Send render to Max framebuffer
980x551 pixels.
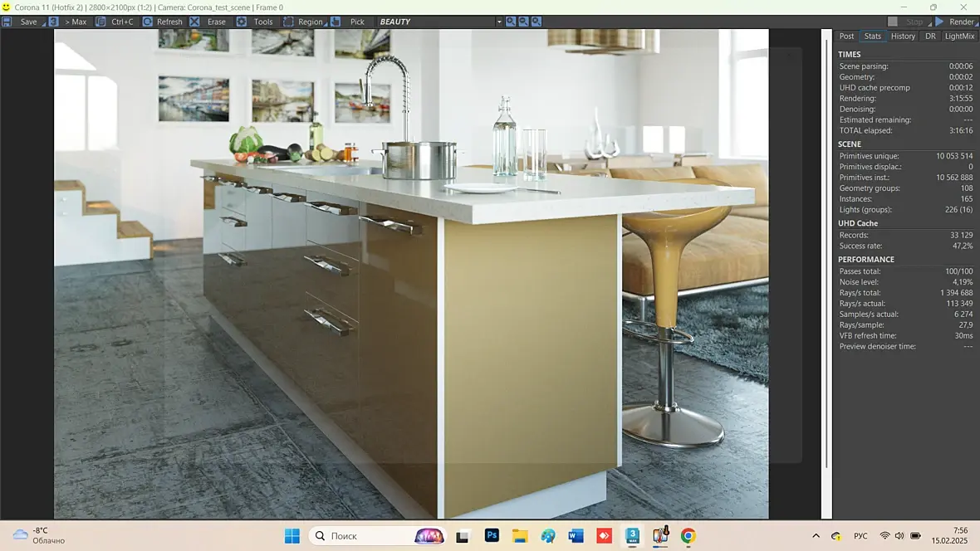[x=76, y=22]
